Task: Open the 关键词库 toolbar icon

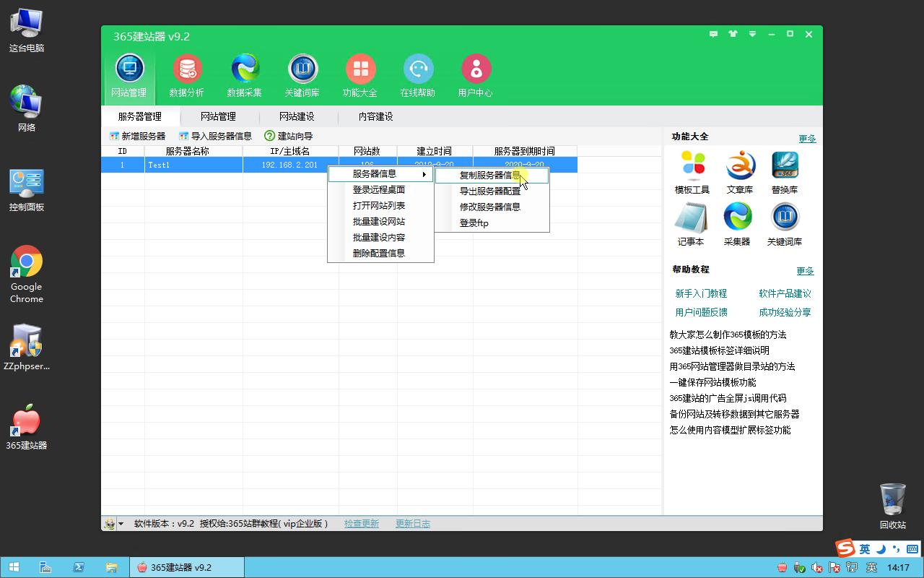Action: [x=302, y=76]
